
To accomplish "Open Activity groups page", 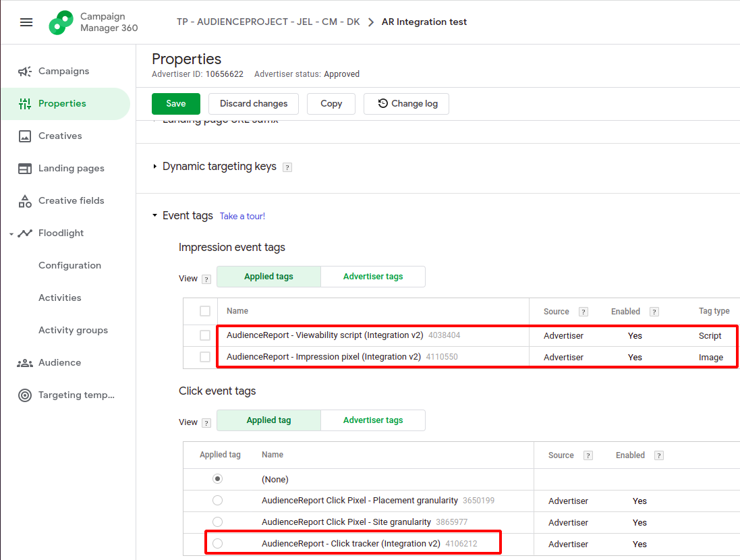I will (x=73, y=331).
